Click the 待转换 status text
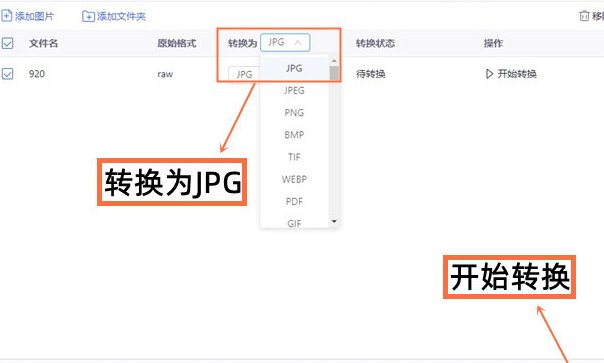The height and width of the screenshot is (363, 604). click(371, 74)
